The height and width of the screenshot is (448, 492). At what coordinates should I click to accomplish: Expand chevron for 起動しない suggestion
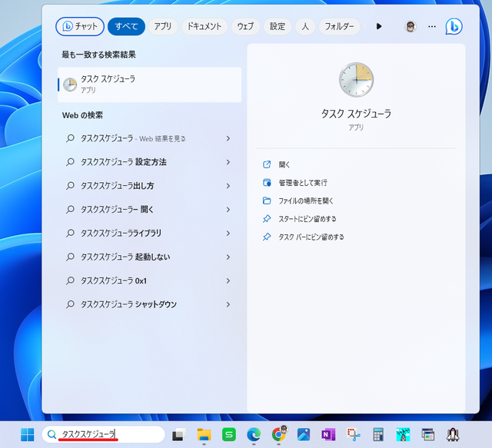coord(228,257)
